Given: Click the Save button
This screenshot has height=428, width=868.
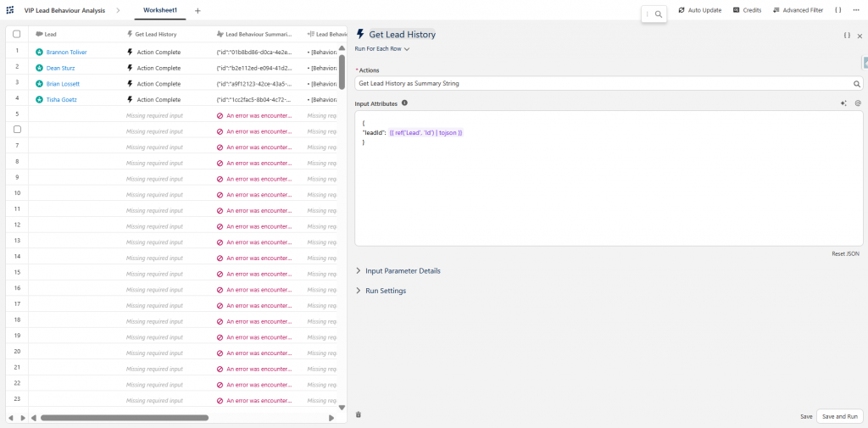Looking at the screenshot, I should [x=806, y=416].
